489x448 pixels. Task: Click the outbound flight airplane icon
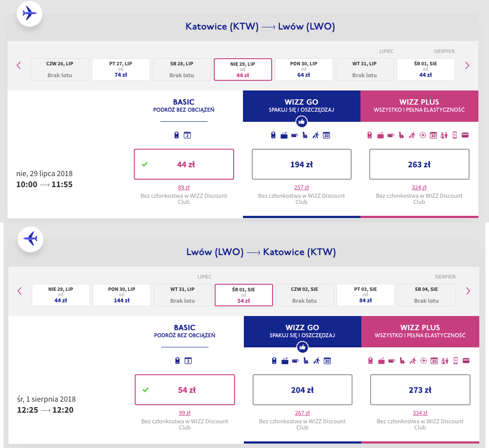click(x=29, y=13)
